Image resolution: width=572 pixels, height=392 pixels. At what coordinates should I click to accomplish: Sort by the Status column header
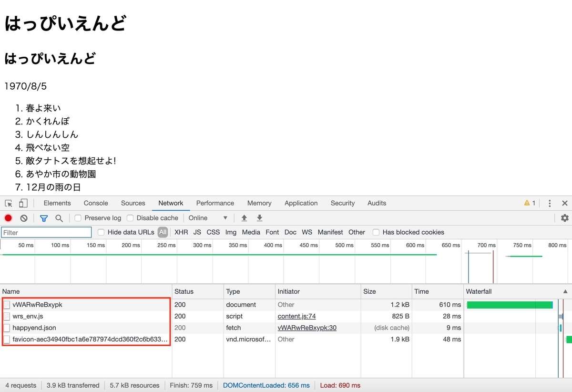[x=198, y=291]
